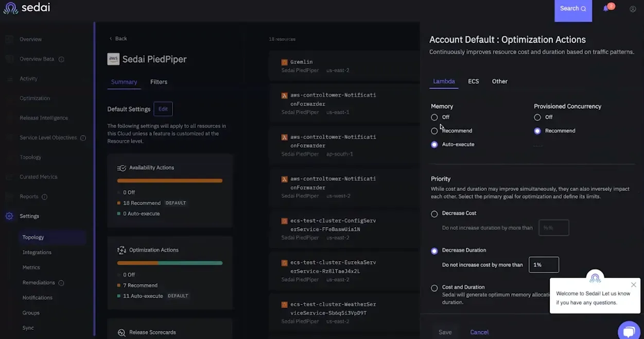Click the ECS icon for EurekaServerService
The height and width of the screenshot is (339, 644).
tap(284, 263)
